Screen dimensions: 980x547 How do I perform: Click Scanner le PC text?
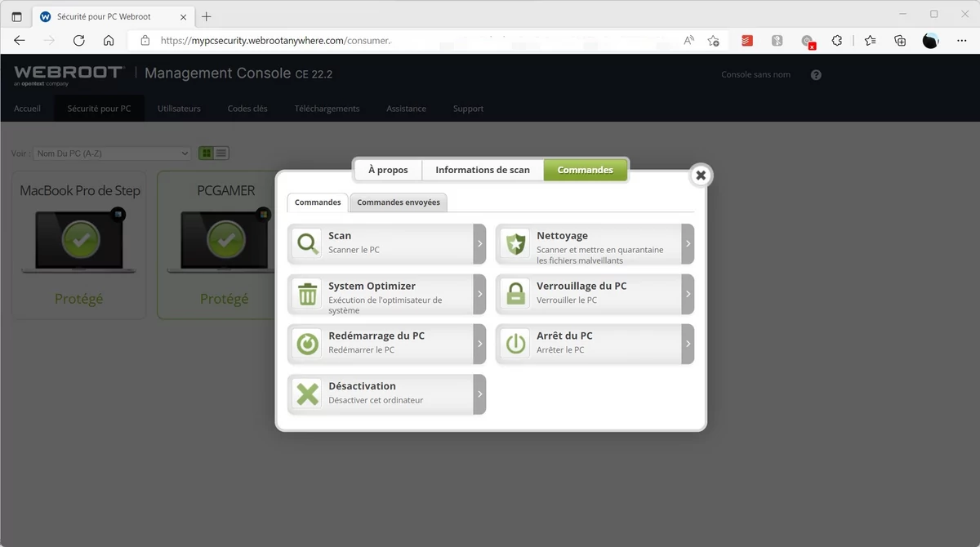[x=354, y=250]
